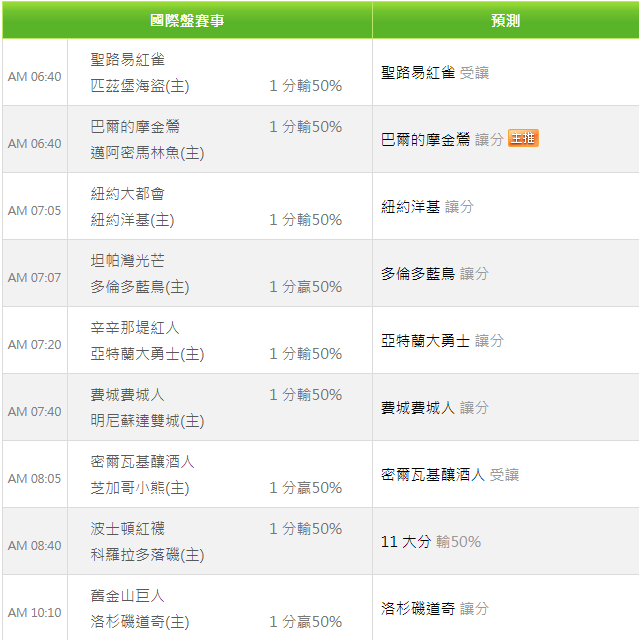The image size is (639, 640).
Task: Select team 亞特蘭大勇士(主) in the matchup column
Action: click(x=147, y=353)
